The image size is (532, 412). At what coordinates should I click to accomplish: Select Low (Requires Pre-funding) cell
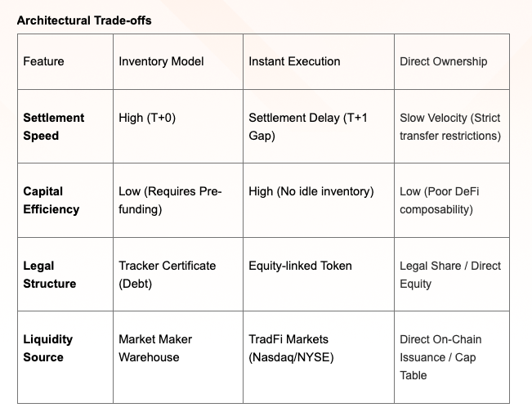click(178, 200)
